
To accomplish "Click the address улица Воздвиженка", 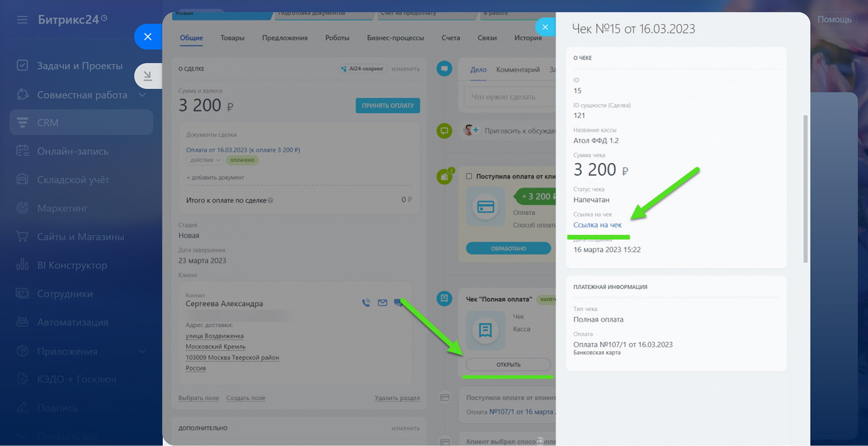I will pyautogui.click(x=214, y=336).
